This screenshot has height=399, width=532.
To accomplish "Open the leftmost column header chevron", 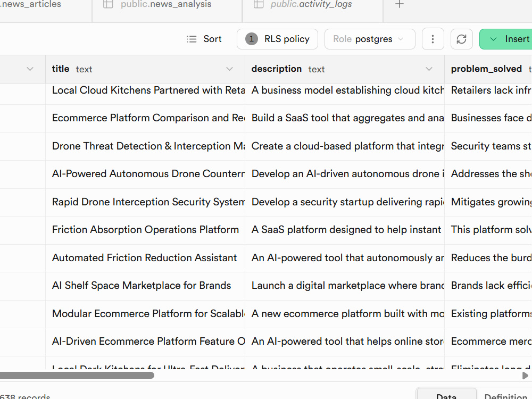I will click(x=30, y=69).
